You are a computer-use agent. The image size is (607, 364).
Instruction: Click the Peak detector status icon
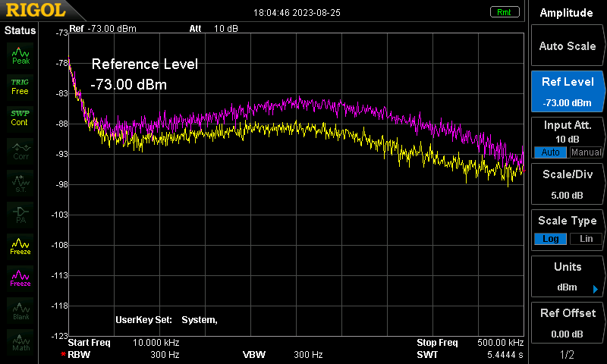coord(20,55)
